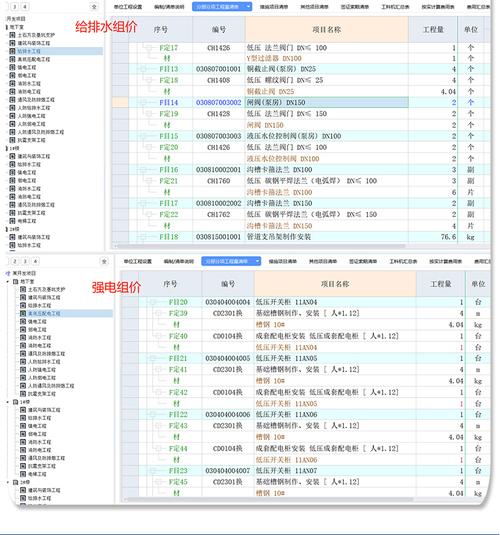The image size is (500, 535).
Task: Collapse the 地下室 node in lower tree
Action: coord(8,281)
